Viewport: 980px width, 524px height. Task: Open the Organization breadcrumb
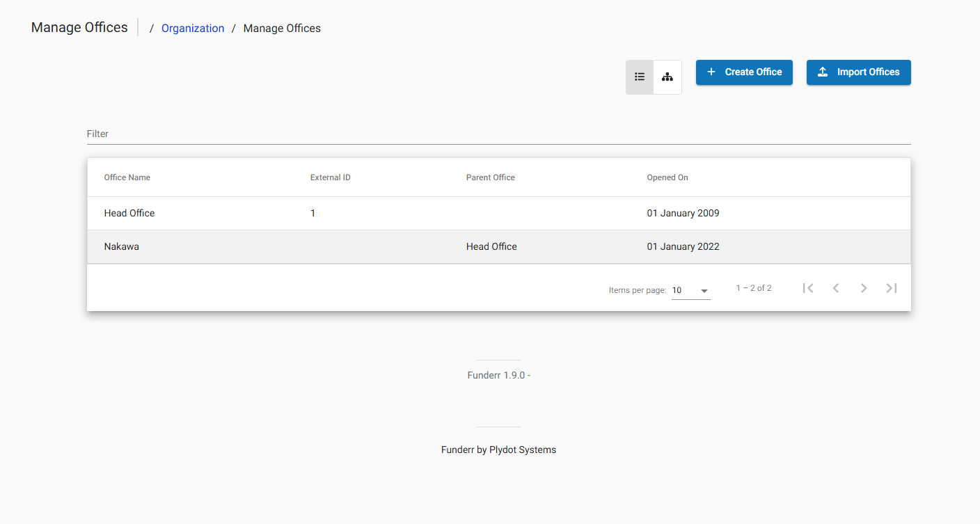click(x=193, y=28)
